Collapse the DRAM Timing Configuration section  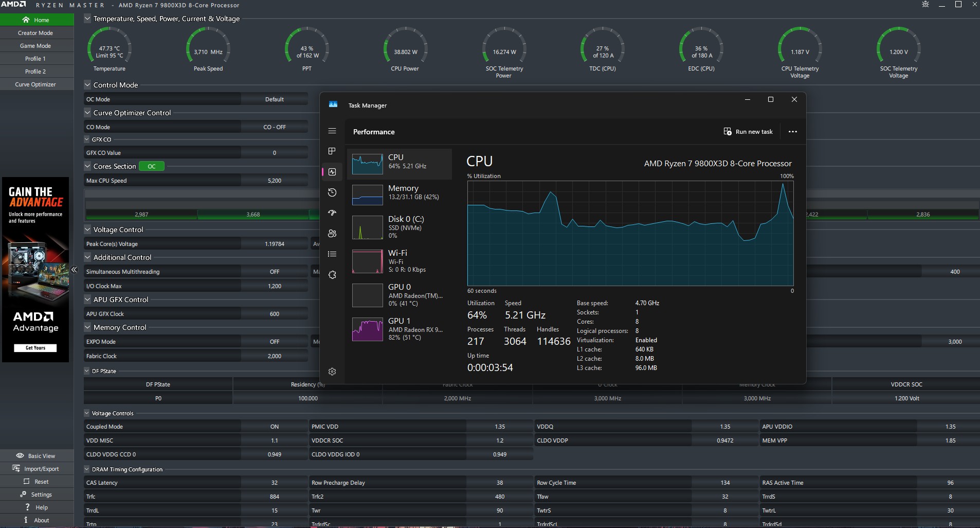[87, 469]
